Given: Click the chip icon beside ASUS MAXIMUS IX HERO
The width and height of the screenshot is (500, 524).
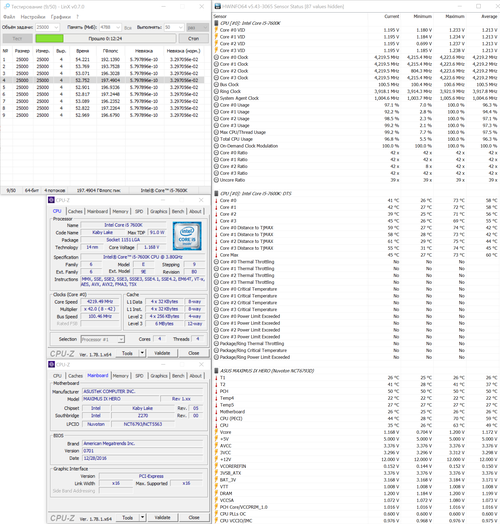Looking at the screenshot, I should click(x=216, y=371).
